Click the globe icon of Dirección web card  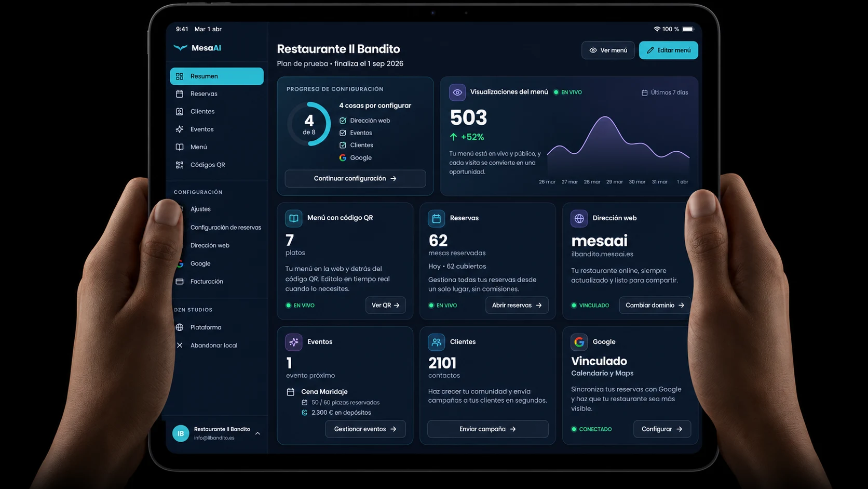[579, 218]
